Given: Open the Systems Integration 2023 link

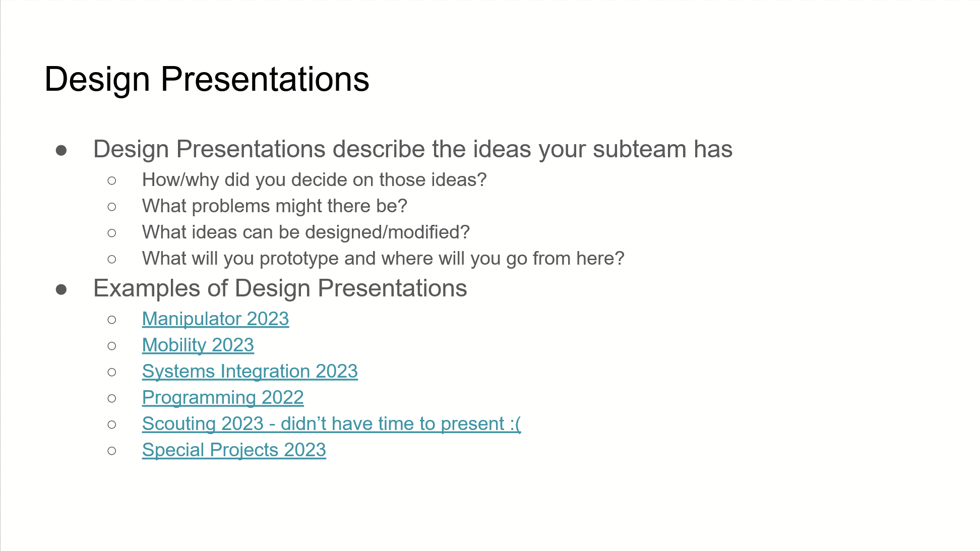Looking at the screenshot, I should tap(250, 371).
